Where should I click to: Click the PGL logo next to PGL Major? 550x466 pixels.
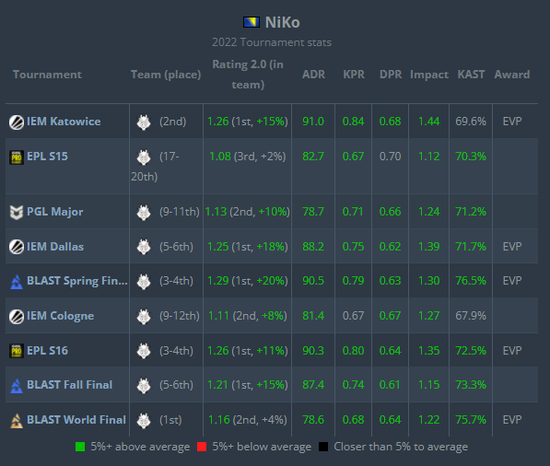point(16,212)
